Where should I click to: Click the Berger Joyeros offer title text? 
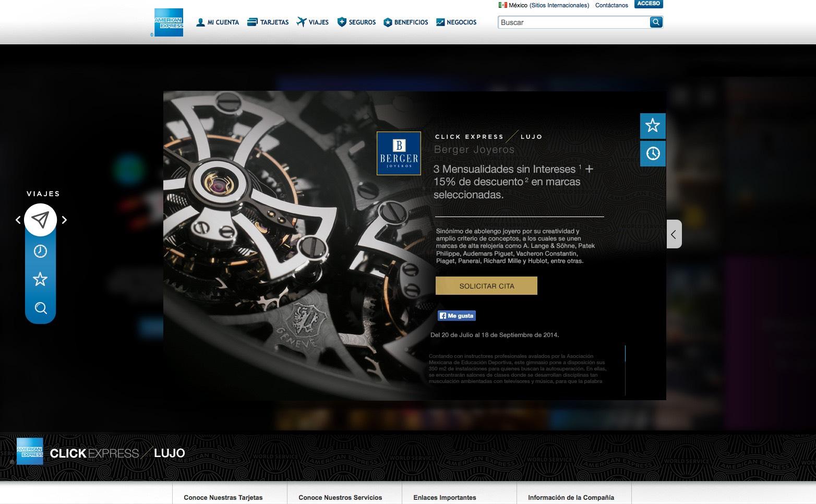pos(474,150)
